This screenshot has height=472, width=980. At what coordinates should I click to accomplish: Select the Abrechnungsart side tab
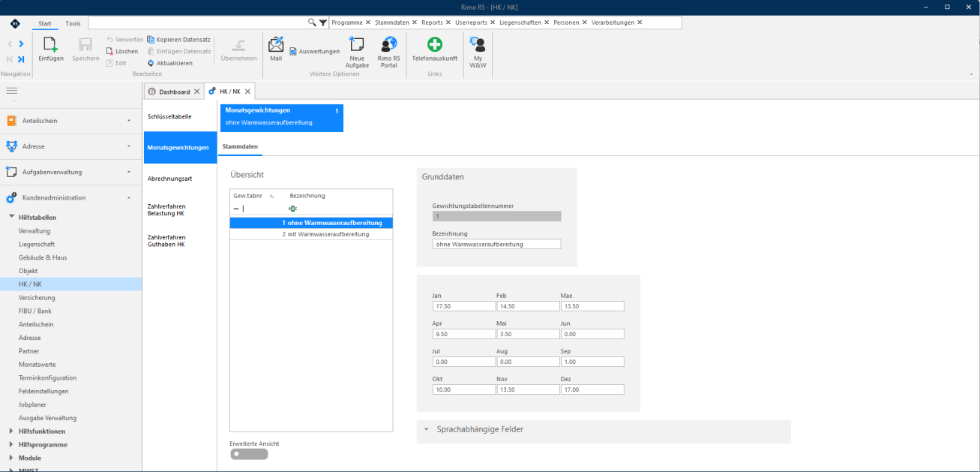181,179
